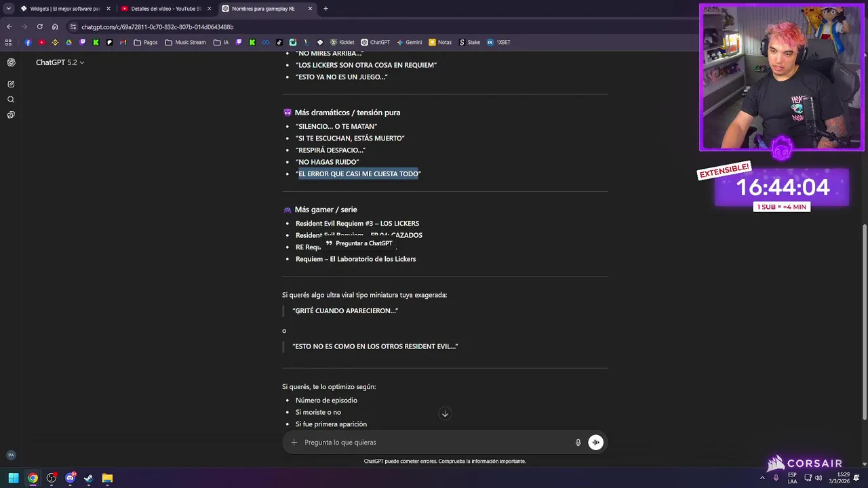Image resolution: width=868 pixels, height=488 pixels.
Task: Open File Explorer from the taskbar
Action: pos(107,479)
